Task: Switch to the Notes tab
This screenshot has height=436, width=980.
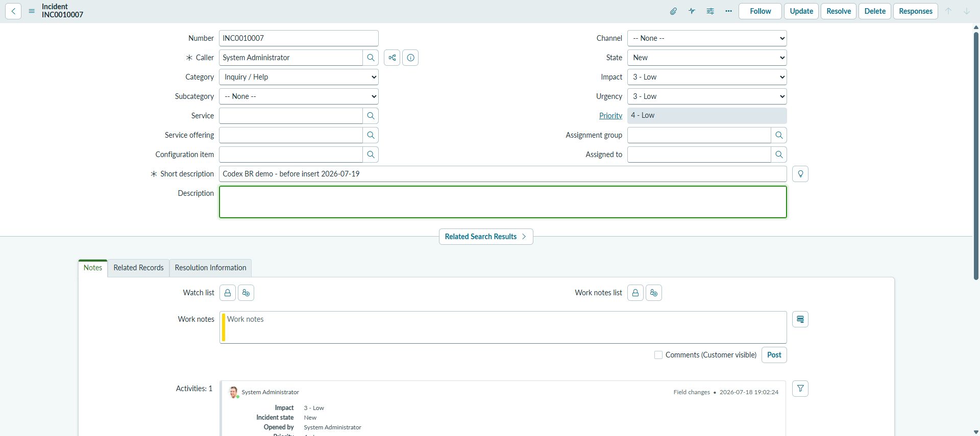Action: 93,268
